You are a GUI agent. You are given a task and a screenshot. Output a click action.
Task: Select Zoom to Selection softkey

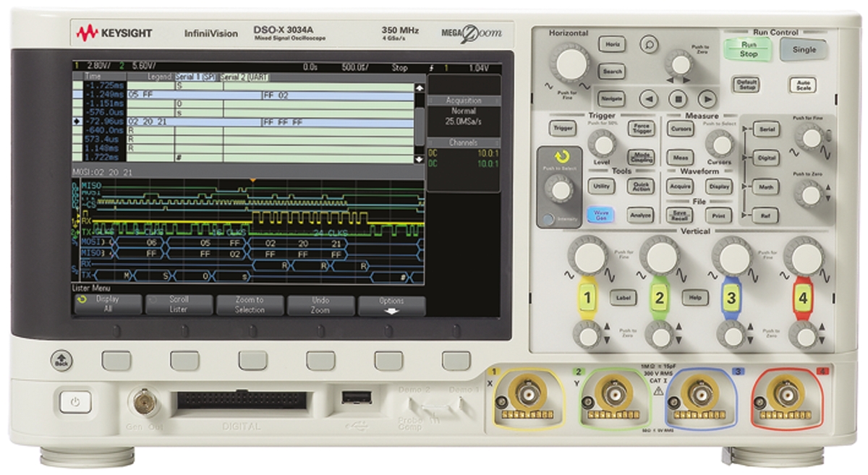coord(250,304)
